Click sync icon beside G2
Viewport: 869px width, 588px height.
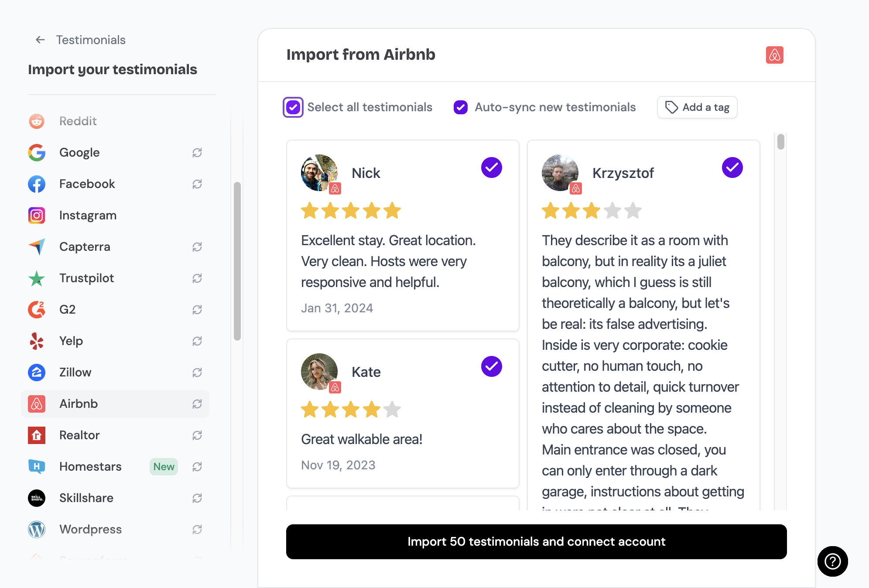pyautogui.click(x=197, y=309)
